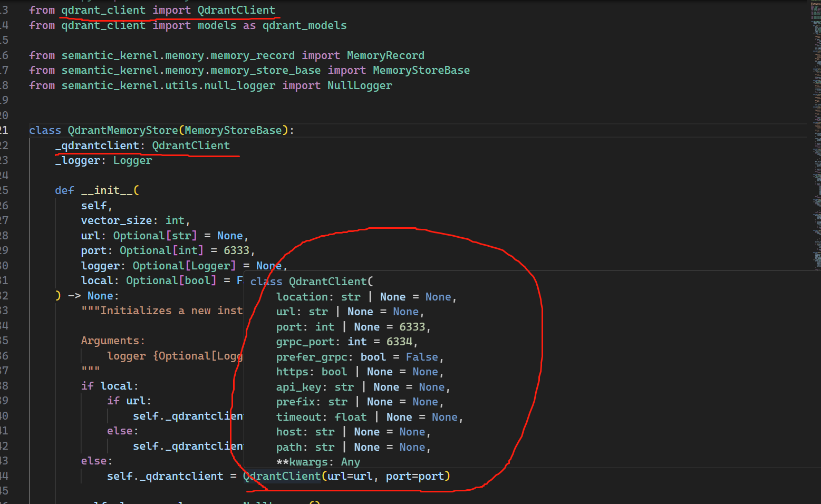The height and width of the screenshot is (504, 821).
Task: Select the qdrant_models alias on line 14
Action: pyautogui.click(x=304, y=25)
